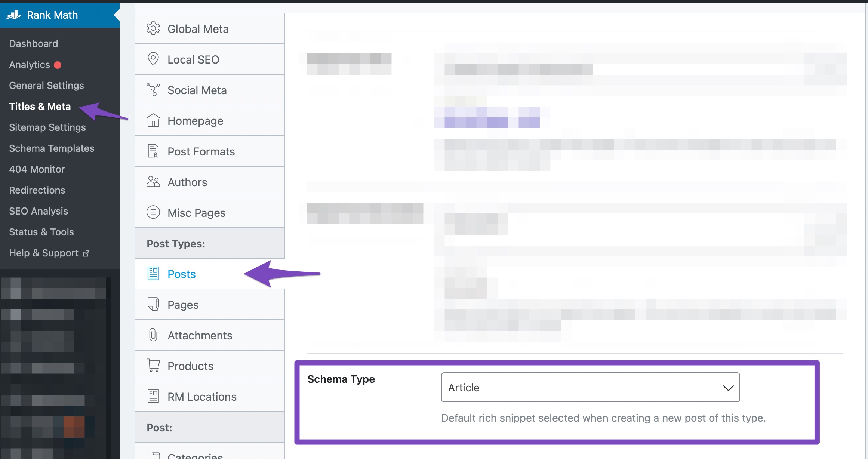Open the Titles & Meta menu item

[x=40, y=107]
